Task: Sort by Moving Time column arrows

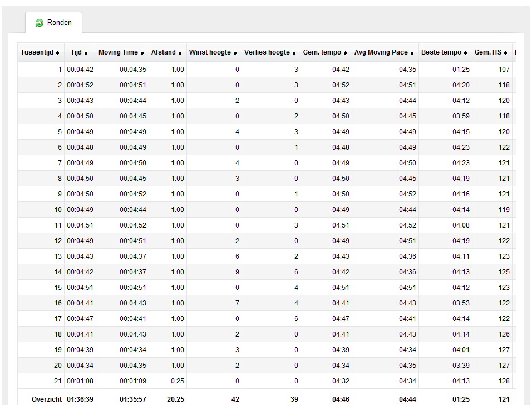Action: [x=142, y=53]
